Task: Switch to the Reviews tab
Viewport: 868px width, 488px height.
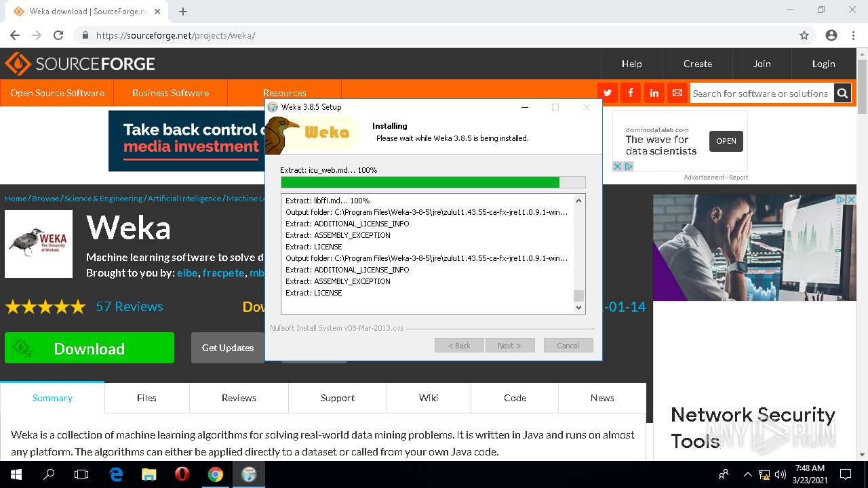Action: 239,398
